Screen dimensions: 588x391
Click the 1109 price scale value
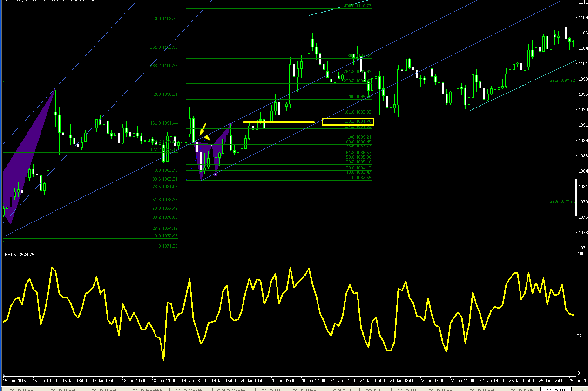[x=582, y=18]
